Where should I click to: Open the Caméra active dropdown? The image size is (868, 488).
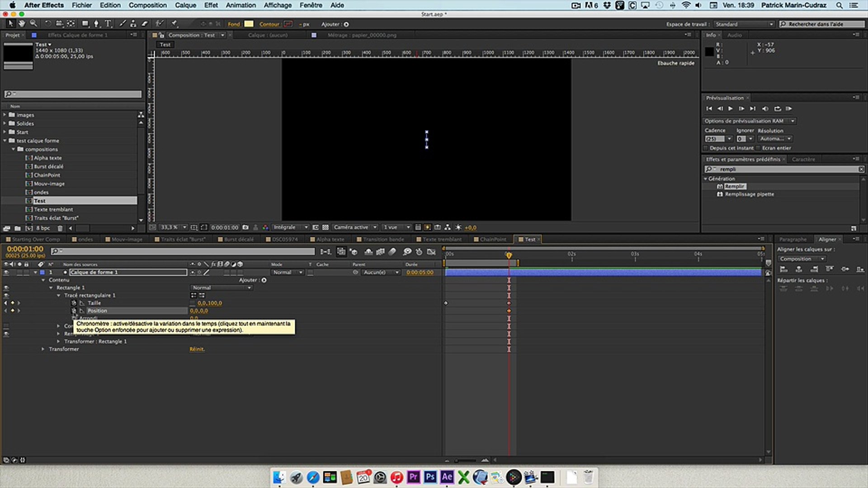coord(355,227)
